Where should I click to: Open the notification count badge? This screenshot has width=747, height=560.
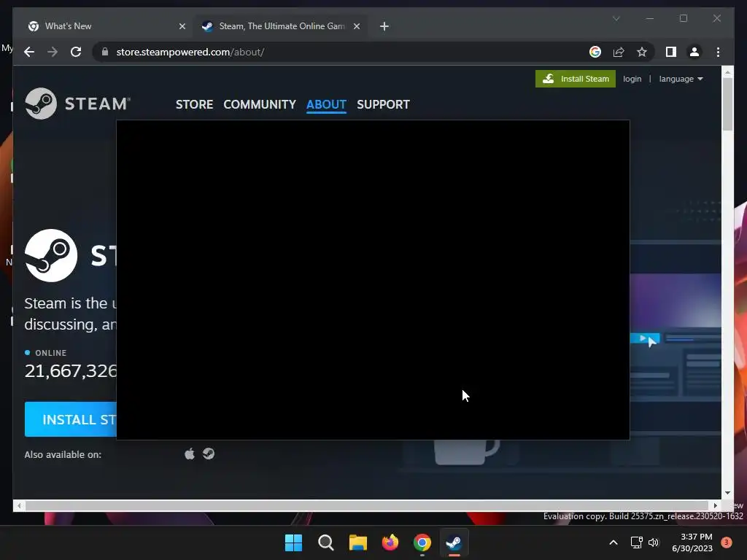pyautogui.click(x=727, y=542)
